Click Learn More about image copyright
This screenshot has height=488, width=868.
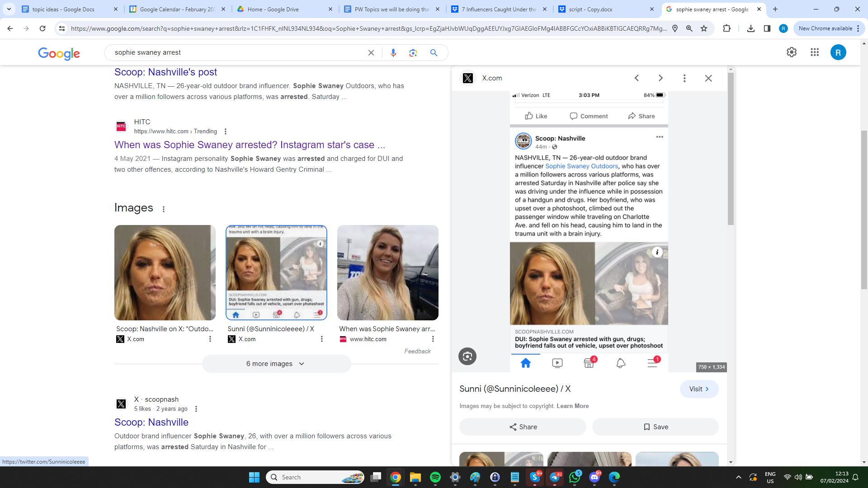[x=573, y=406]
